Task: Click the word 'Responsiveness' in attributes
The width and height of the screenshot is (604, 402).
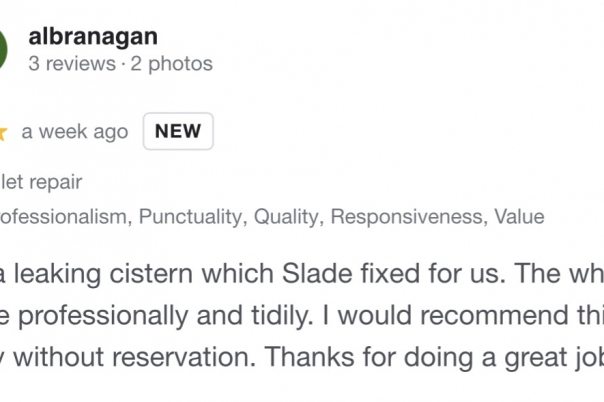Action: coord(407,216)
